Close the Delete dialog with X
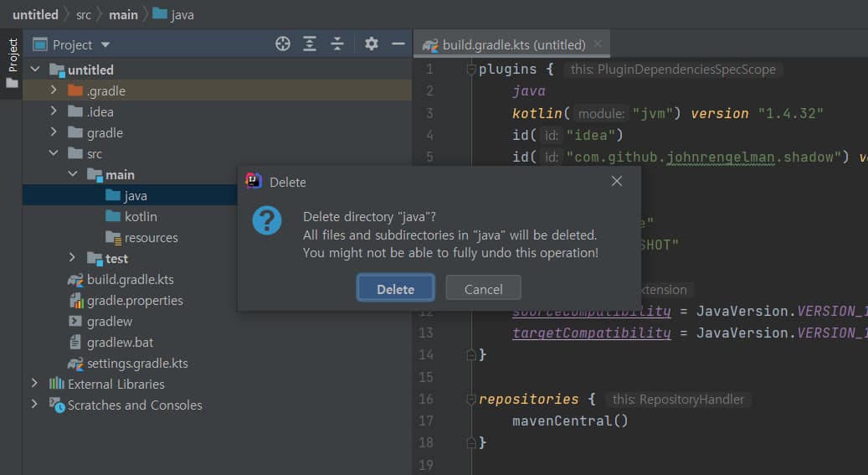 pyautogui.click(x=617, y=181)
